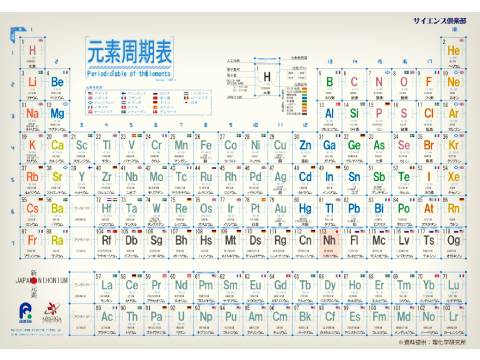Select the Potassium K cell

32,148
